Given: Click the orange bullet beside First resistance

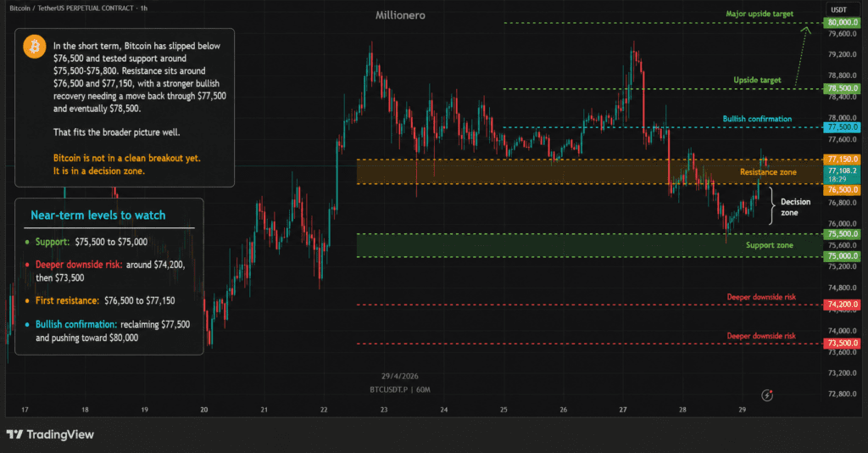Looking at the screenshot, I should click(x=27, y=301).
